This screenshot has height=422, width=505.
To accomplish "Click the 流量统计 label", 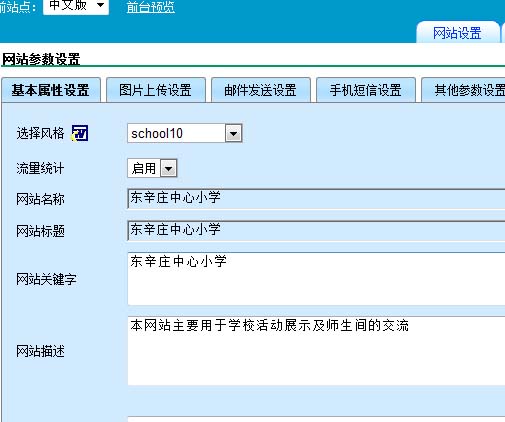I will 40,168.
